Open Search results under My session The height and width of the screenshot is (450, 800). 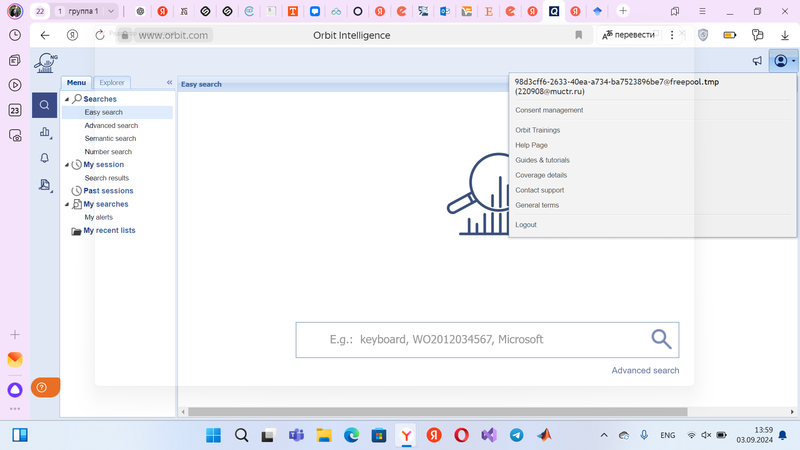click(x=107, y=178)
